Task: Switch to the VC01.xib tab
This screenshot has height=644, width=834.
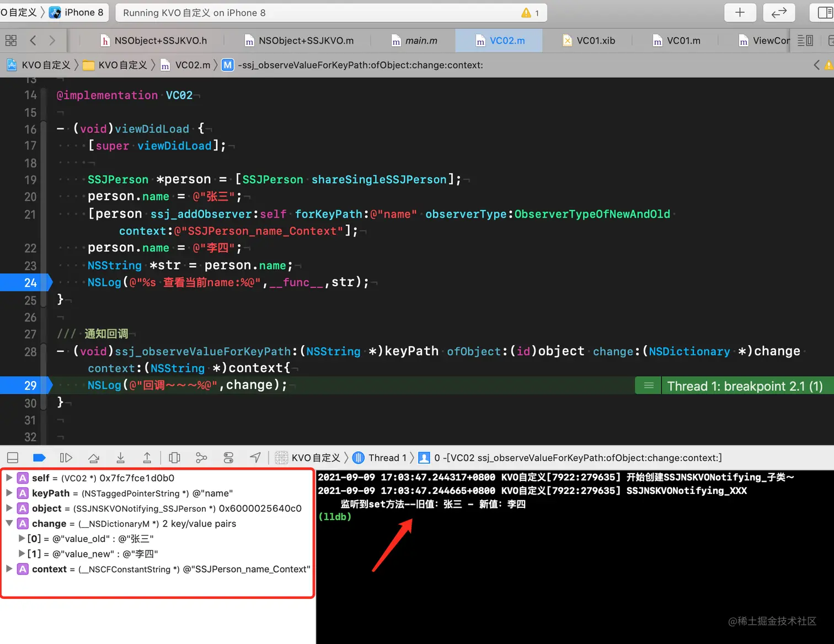Action: 589,40
